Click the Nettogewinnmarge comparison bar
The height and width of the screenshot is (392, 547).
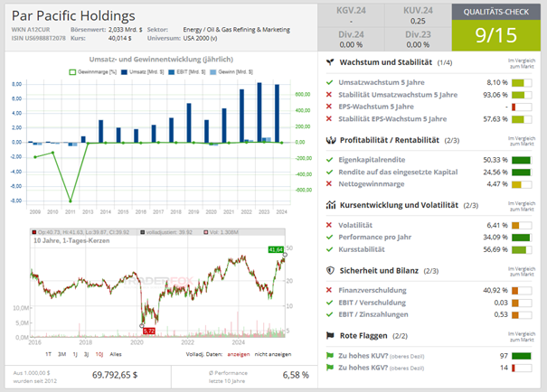point(521,184)
